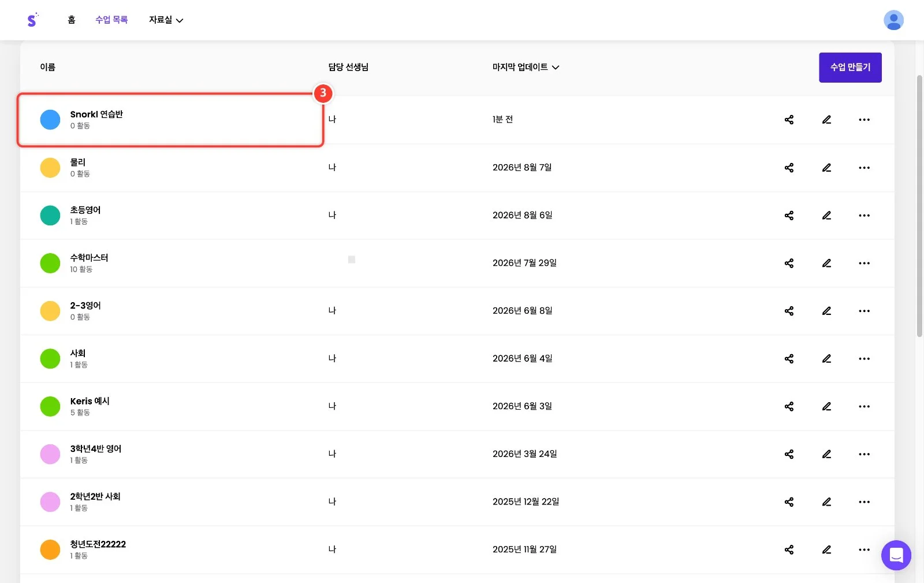This screenshot has width=924, height=583.
Task: Edit the 수학마스터 class
Action: coord(826,263)
